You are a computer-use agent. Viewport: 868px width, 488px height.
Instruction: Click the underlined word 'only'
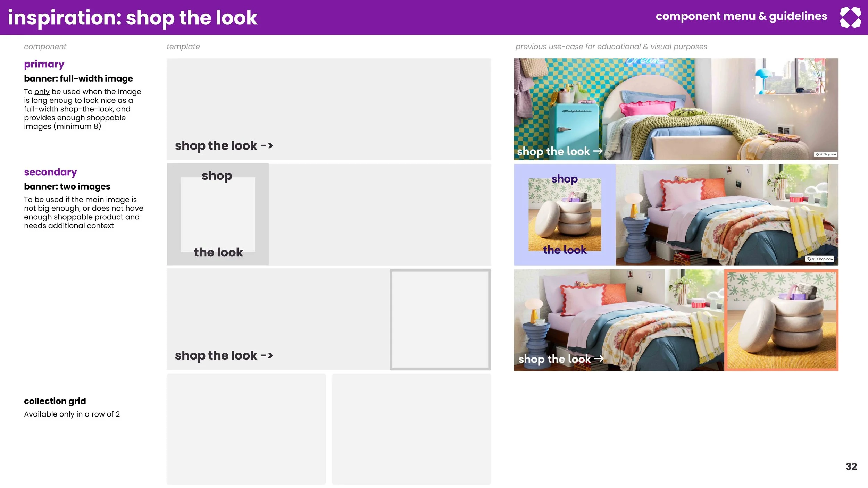[42, 92]
